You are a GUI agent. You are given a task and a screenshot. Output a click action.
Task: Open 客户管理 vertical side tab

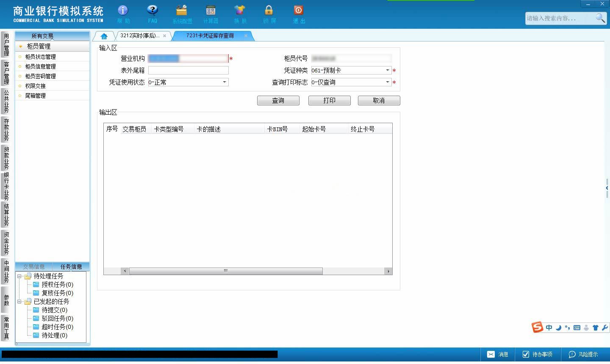point(6,73)
